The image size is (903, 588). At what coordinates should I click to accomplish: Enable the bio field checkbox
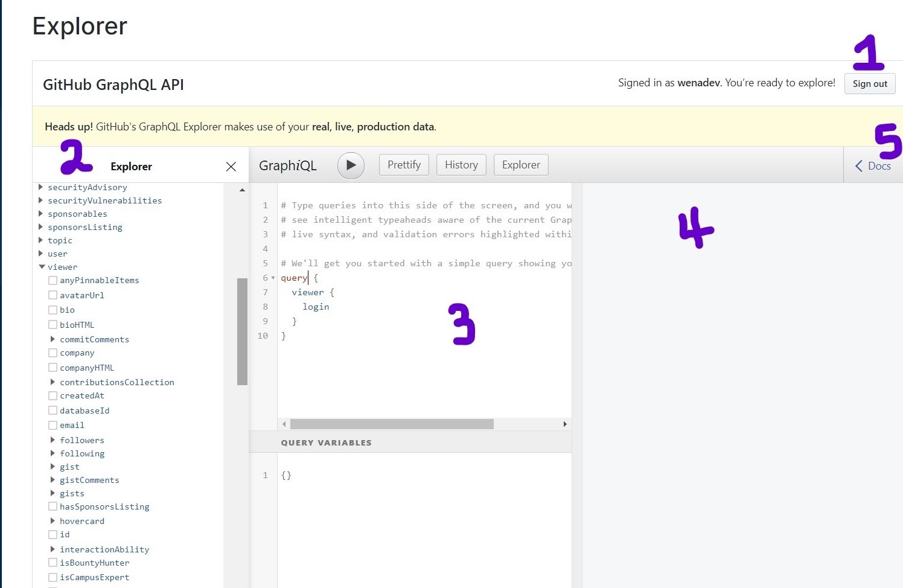pos(53,310)
